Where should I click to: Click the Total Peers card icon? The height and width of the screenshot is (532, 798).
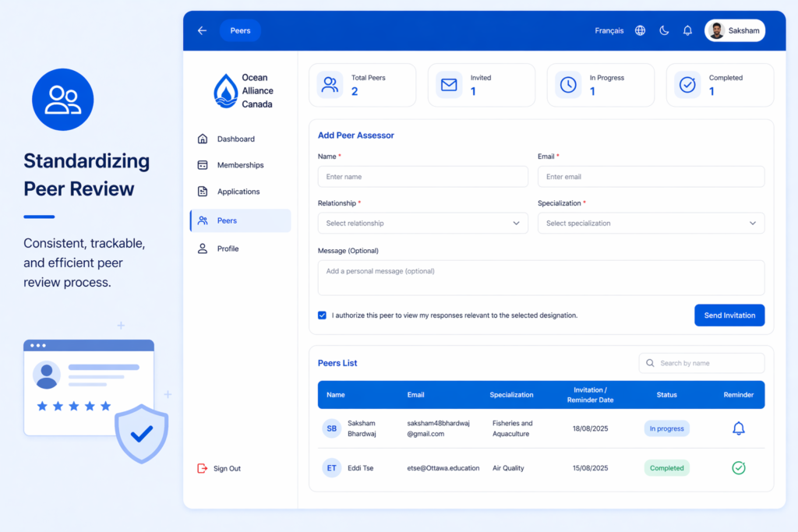click(330, 85)
